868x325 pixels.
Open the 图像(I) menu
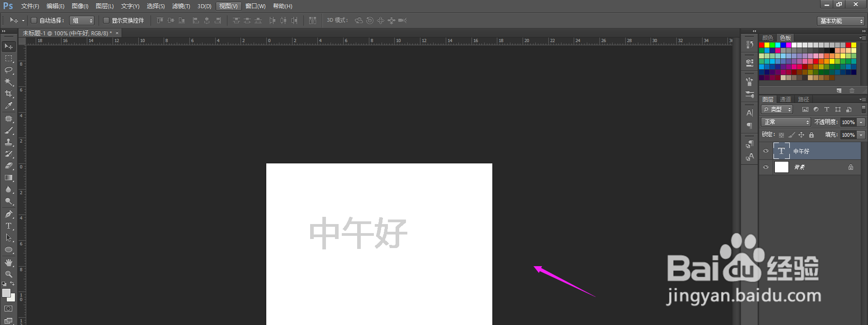click(x=80, y=6)
